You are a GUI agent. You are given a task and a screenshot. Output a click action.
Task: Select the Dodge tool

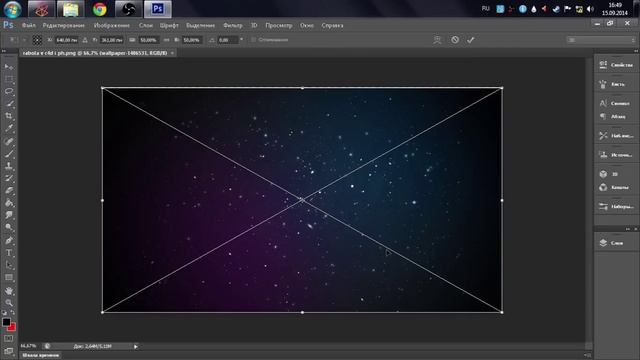click(x=9, y=227)
